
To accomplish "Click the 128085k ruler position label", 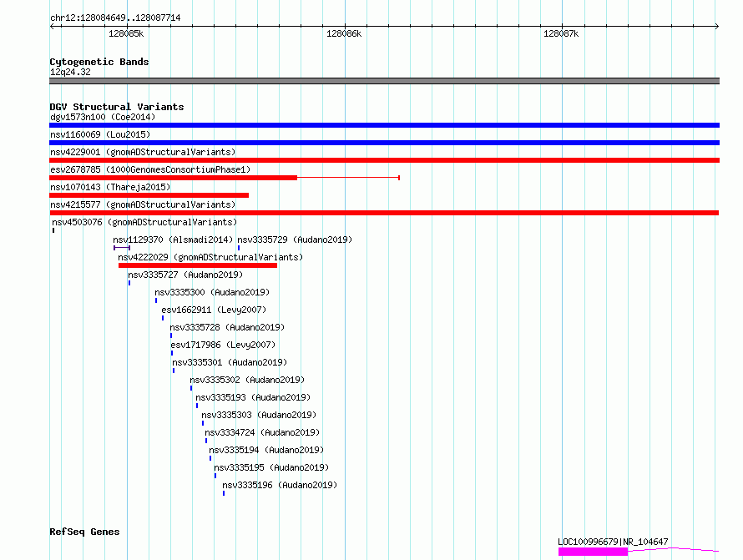I will (126, 33).
